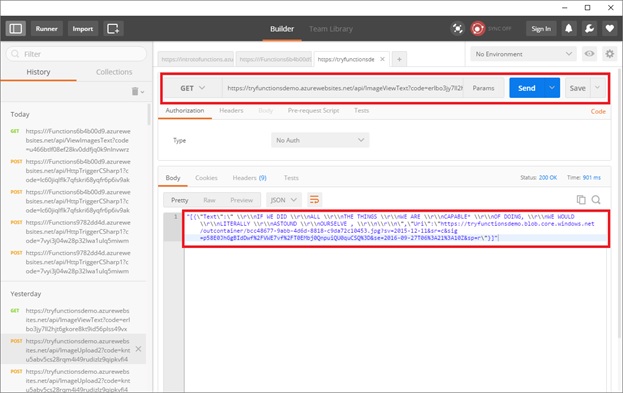
Task: Select the Collections sidebar tab
Action: (x=114, y=72)
